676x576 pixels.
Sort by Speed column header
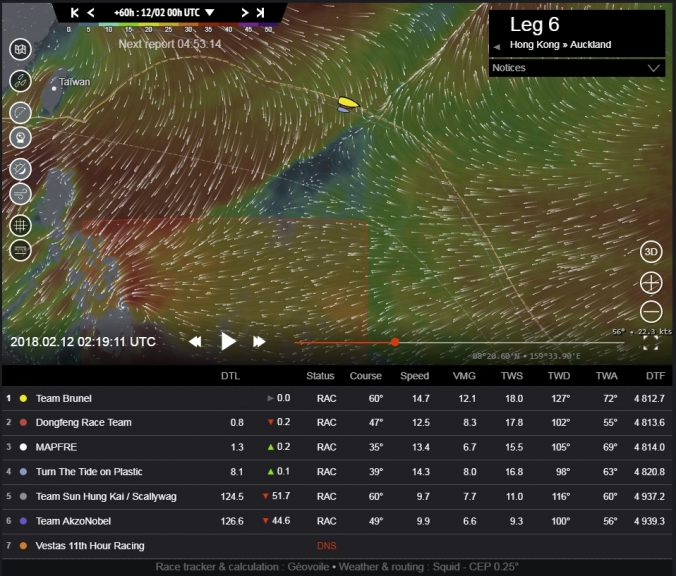[x=414, y=376]
